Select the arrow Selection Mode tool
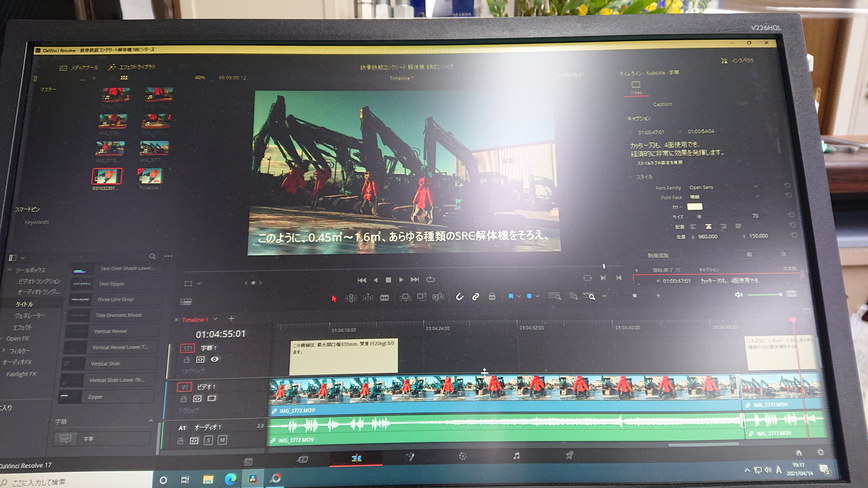The height and width of the screenshot is (488, 868). point(334,298)
